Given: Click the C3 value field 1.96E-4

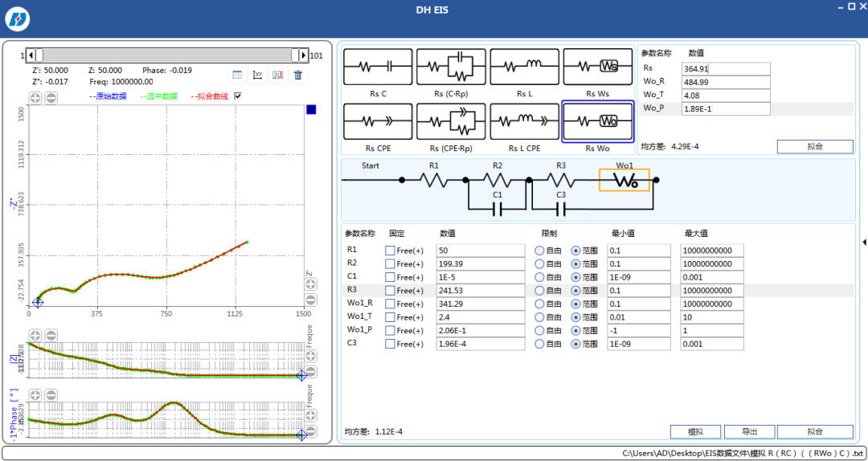Looking at the screenshot, I should (481, 344).
